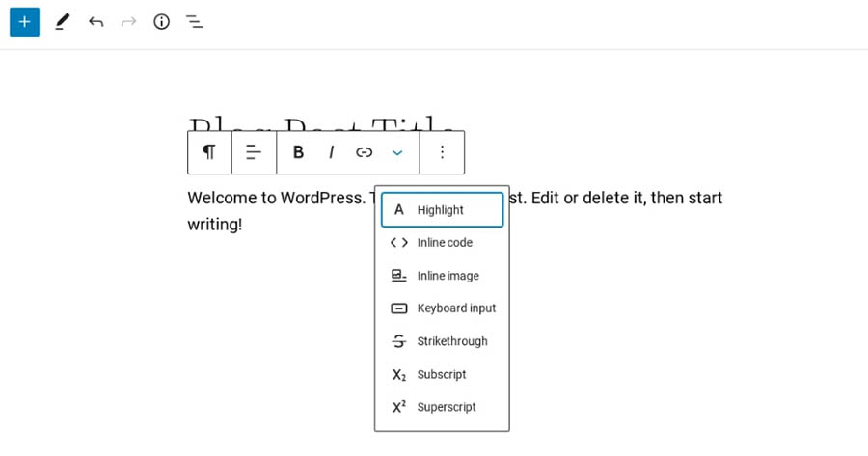Click the Undo arrow
This screenshot has height=456, width=868.
pos(95,21)
